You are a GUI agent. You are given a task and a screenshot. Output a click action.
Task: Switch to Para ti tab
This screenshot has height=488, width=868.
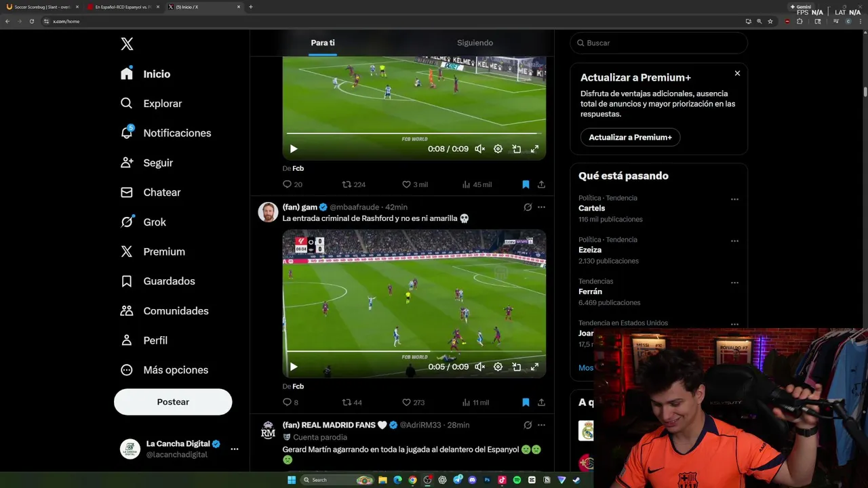(x=323, y=43)
